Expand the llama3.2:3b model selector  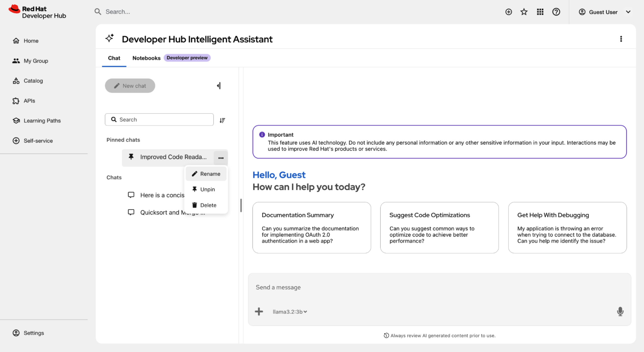tap(290, 312)
